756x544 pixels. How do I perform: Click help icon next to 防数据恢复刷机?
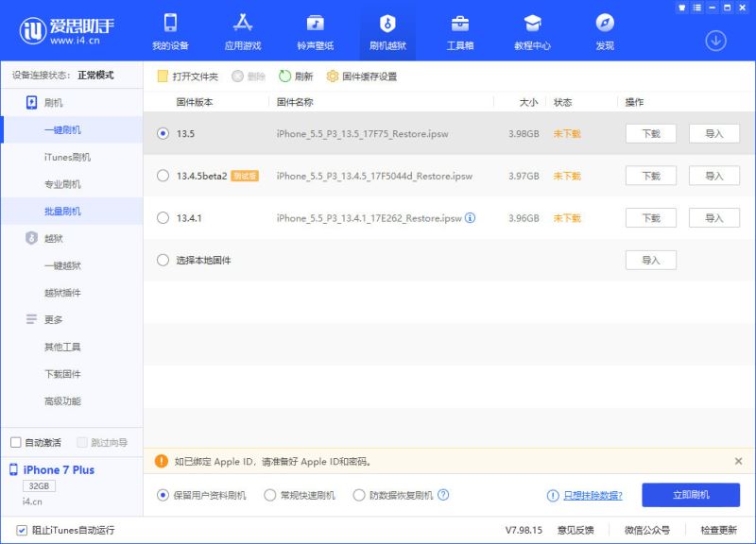[x=443, y=495]
